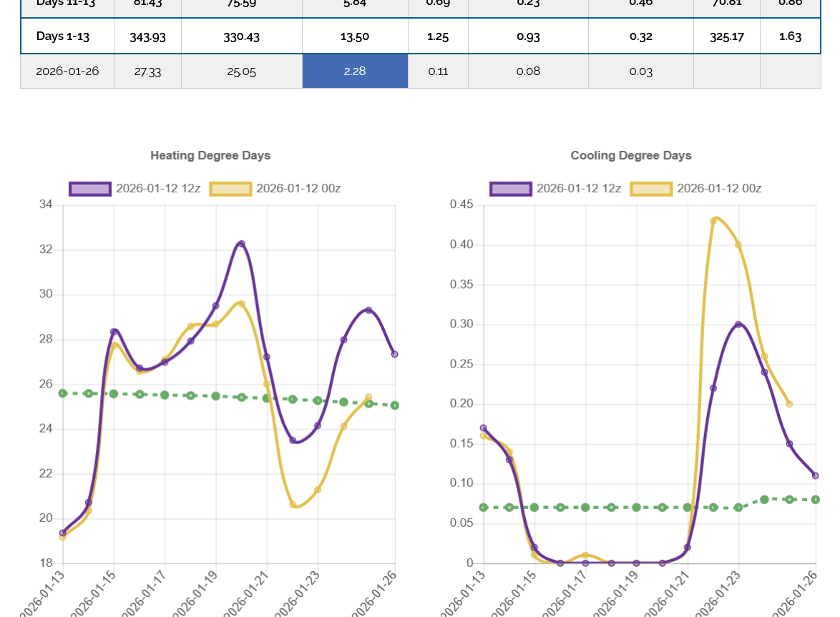Viewport: 840px width, 617px height.
Task: Click the yellow lowest dip point in heating chart
Action: point(293,504)
